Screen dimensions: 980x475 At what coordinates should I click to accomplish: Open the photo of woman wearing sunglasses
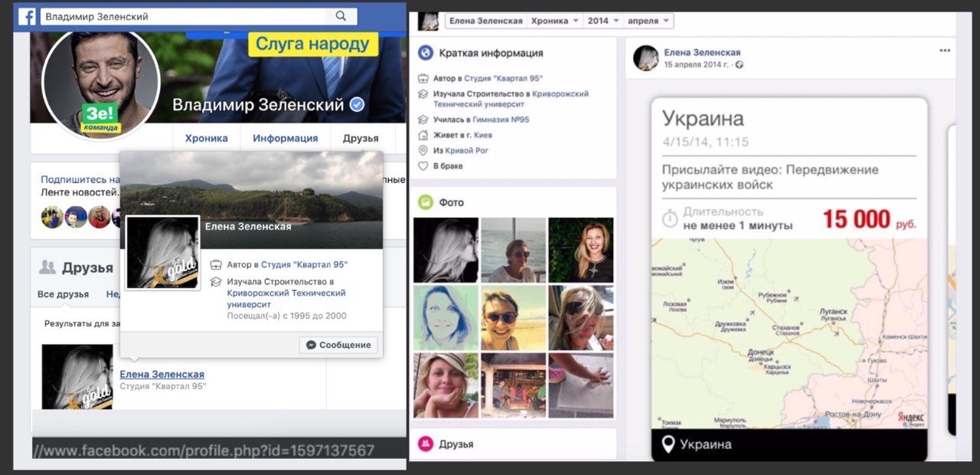[514, 318]
